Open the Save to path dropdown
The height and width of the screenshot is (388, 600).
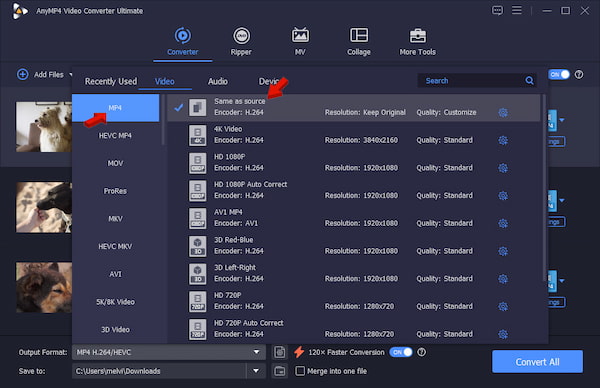click(256, 371)
